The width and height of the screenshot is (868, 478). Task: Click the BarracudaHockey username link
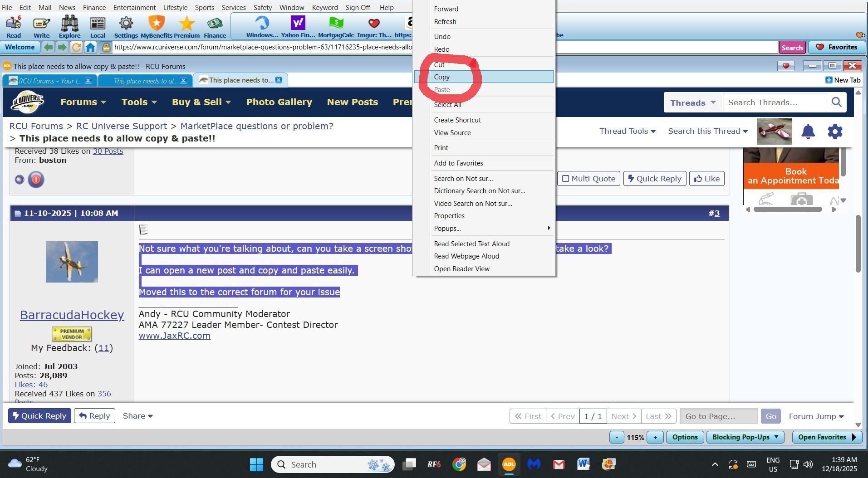tap(72, 315)
